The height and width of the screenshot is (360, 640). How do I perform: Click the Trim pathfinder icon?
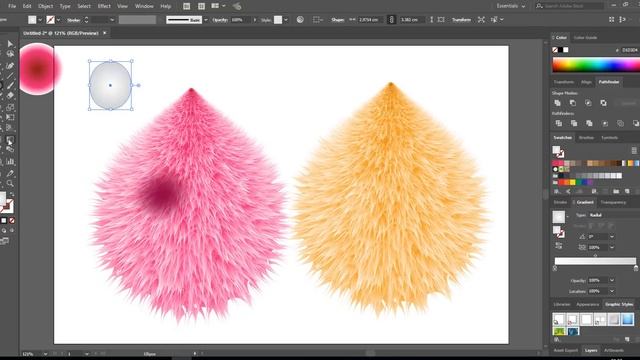click(x=574, y=123)
